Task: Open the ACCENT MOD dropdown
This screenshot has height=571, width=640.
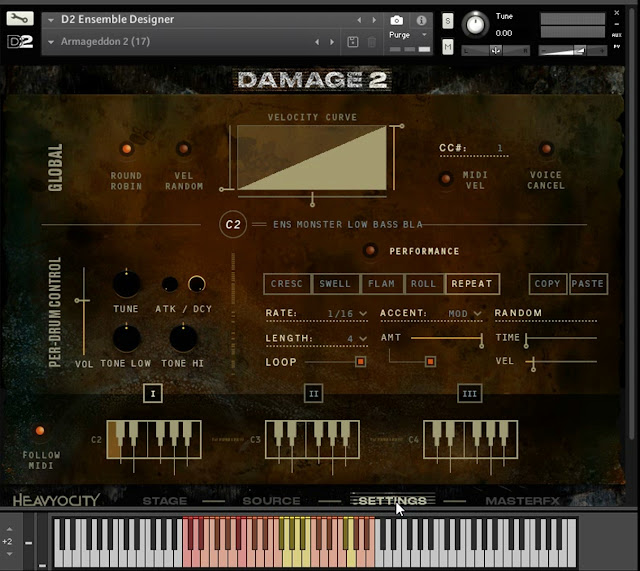Action: (464, 313)
